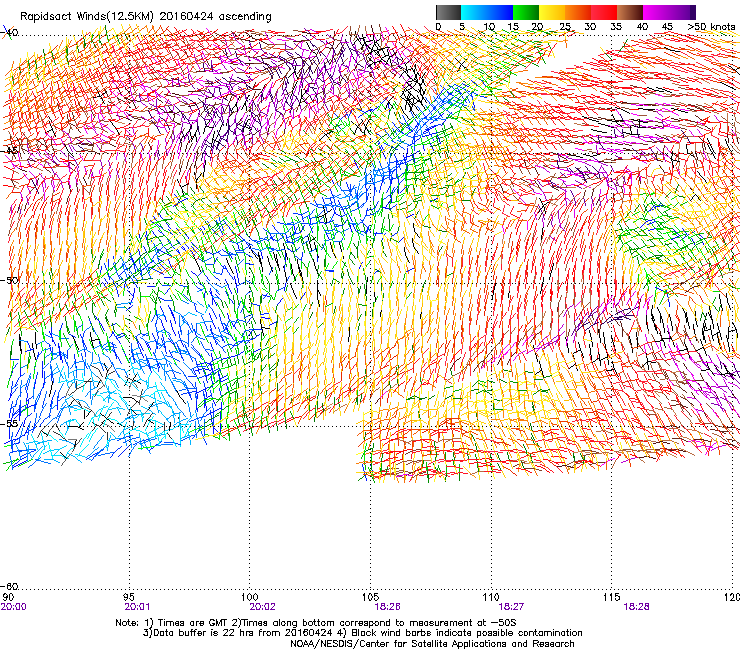Click the '100' longitude axis label
The width and height of the screenshot is (740, 650).
[x=250, y=597]
